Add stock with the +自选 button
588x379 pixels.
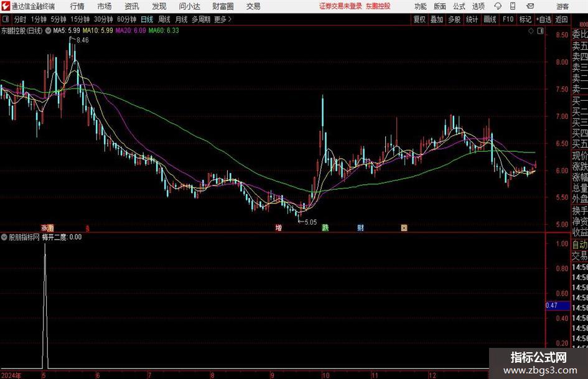point(543,19)
